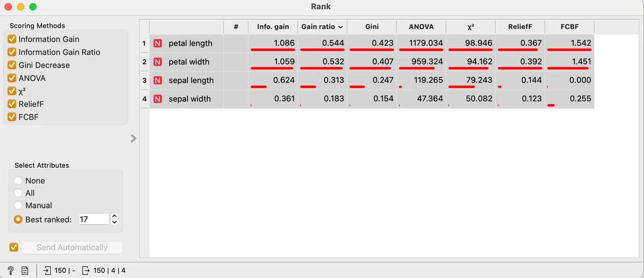The image size is (644, 278).
Task: Click the output data arrow icon
Action: 86,270
